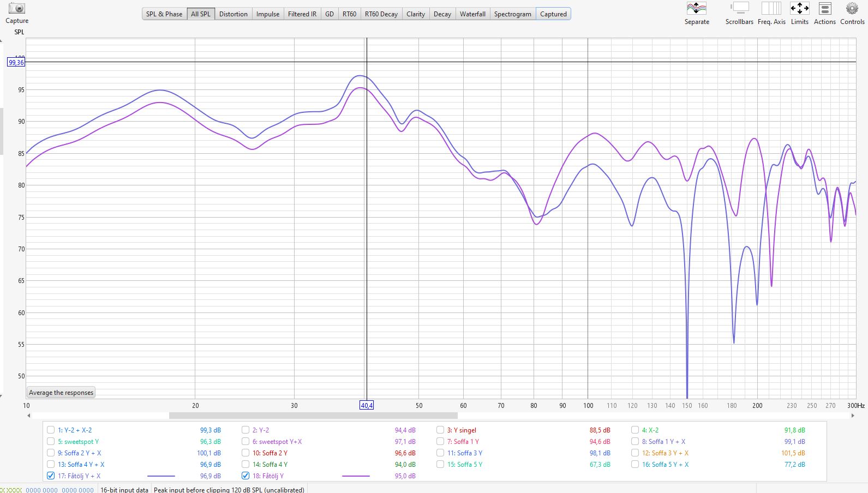868x493 pixels.
Task: Open the Actions icon
Action: coord(825,9)
